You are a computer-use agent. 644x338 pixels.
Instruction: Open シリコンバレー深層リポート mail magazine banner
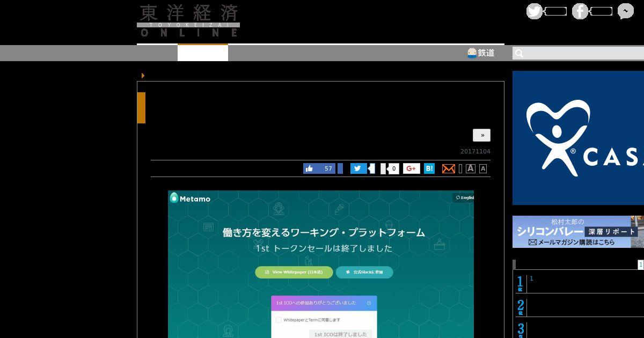point(578,232)
